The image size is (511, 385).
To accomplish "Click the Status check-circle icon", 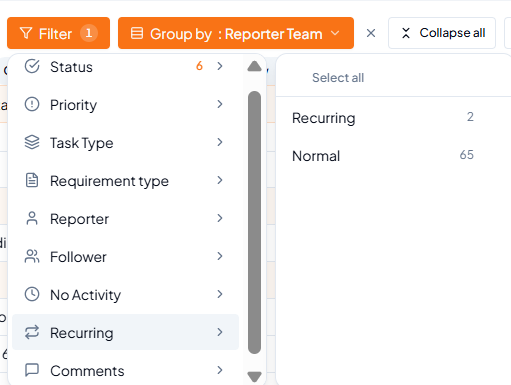I will (32, 66).
